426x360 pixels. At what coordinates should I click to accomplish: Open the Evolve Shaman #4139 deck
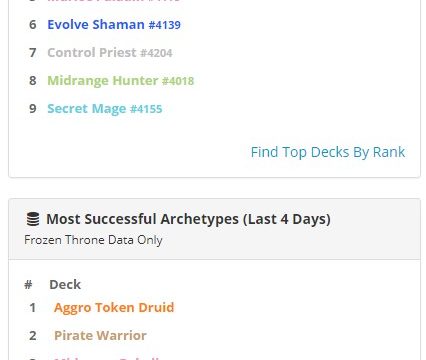[x=114, y=25]
